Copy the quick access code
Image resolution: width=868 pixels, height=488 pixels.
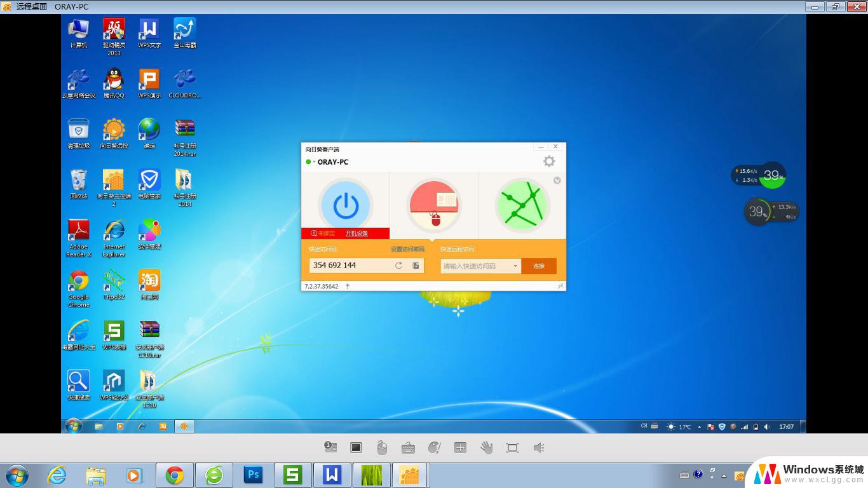(x=416, y=266)
